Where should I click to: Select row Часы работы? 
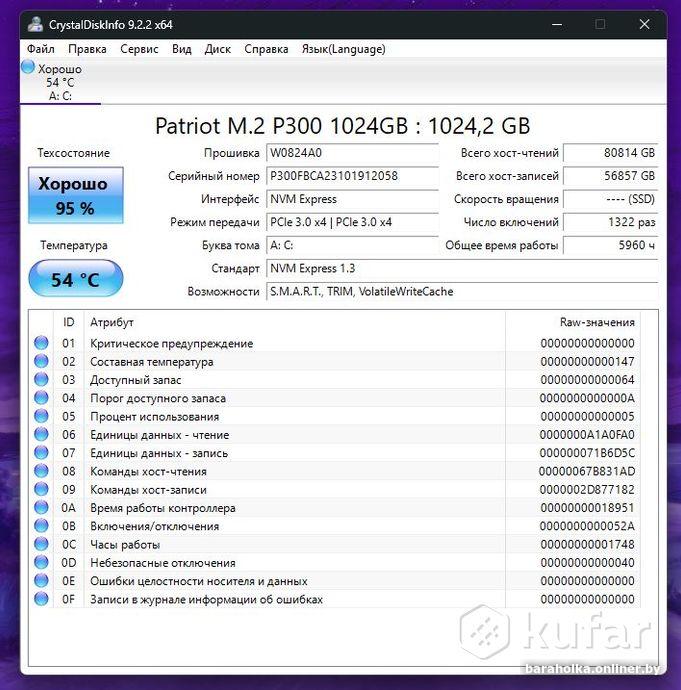(x=335, y=544)
